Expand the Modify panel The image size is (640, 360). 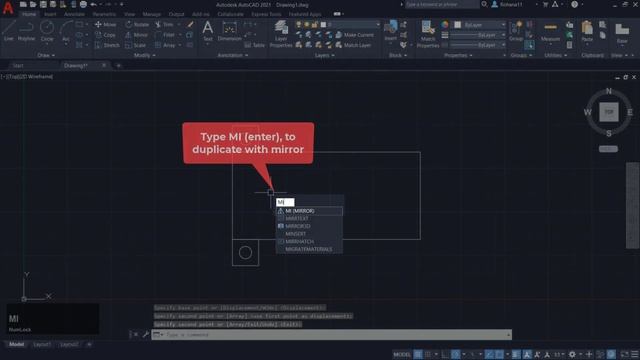144,55
